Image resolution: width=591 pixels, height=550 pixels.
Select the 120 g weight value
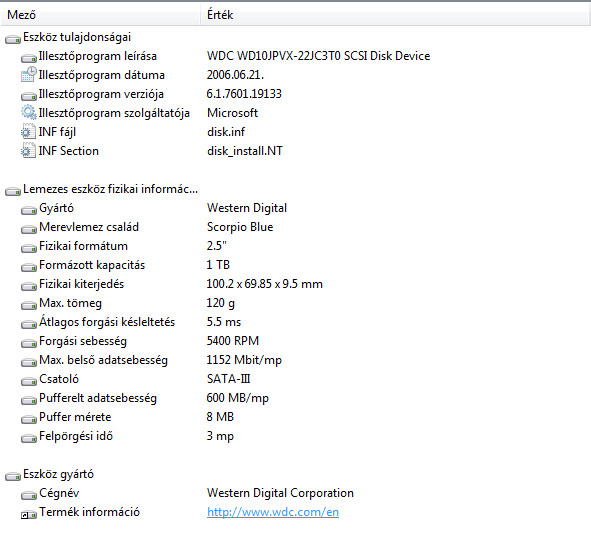[x=220, y=303]
